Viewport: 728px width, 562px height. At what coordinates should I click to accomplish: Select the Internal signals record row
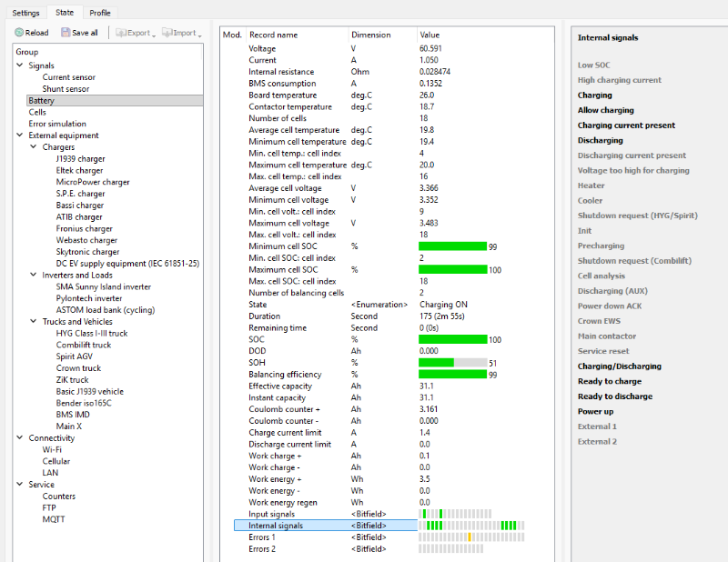click(x=326, y=526)
